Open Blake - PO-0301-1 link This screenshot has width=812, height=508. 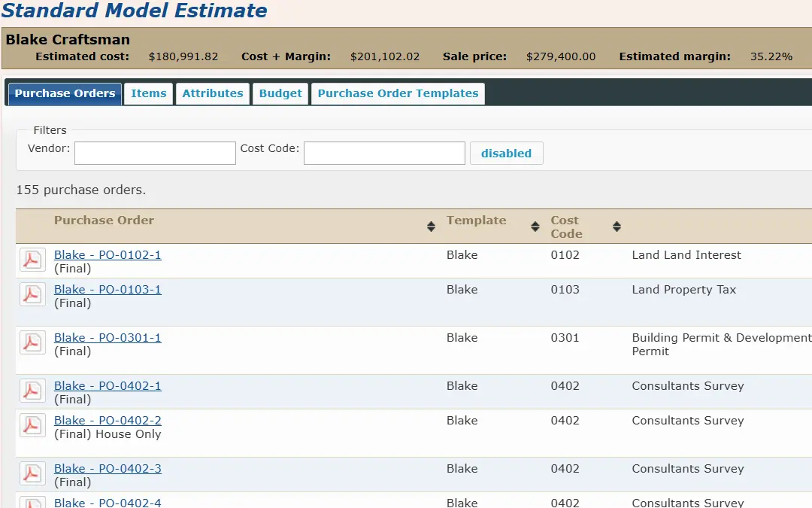pyautogui.click(x=108, y=338)
